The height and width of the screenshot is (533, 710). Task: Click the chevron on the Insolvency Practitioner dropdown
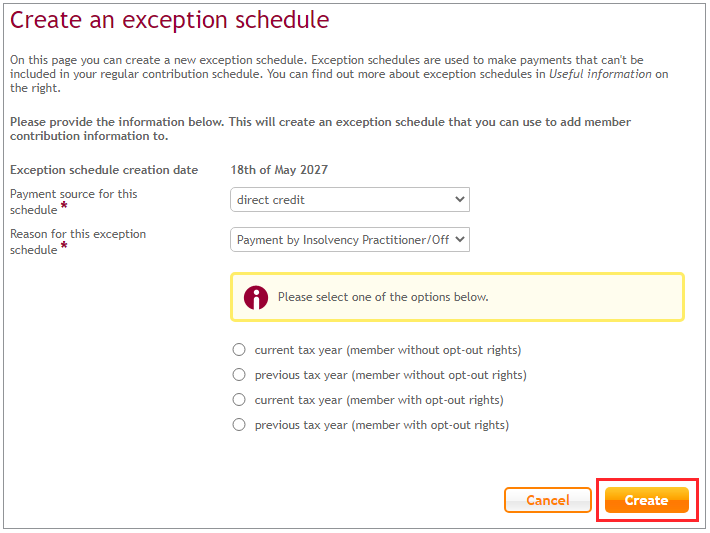point(460,239)
